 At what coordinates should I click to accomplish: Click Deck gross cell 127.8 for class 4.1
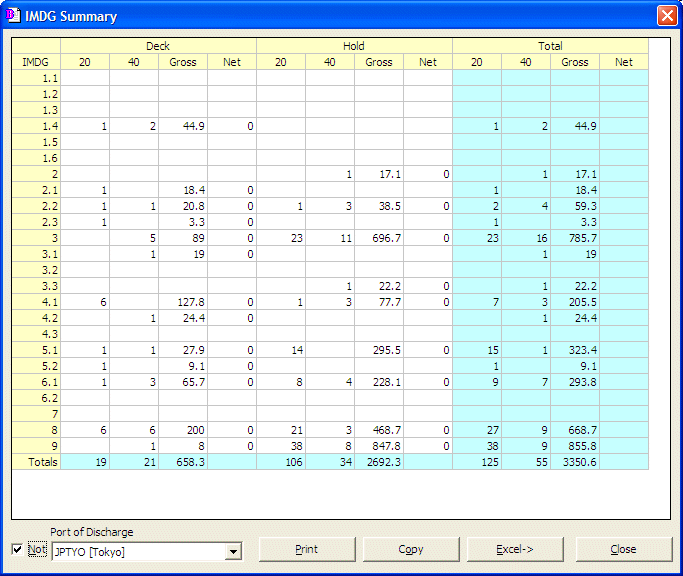183,302
